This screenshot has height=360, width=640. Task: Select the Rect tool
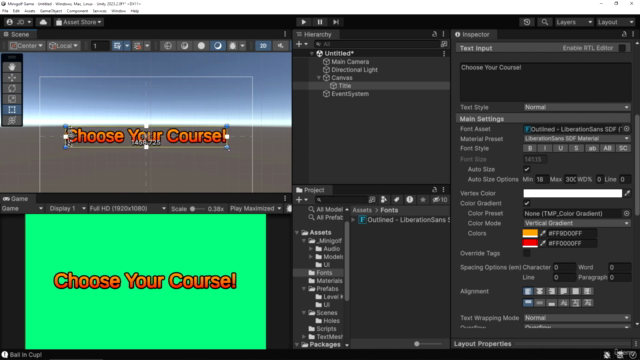pyautogui.click(x=12, y=109)
